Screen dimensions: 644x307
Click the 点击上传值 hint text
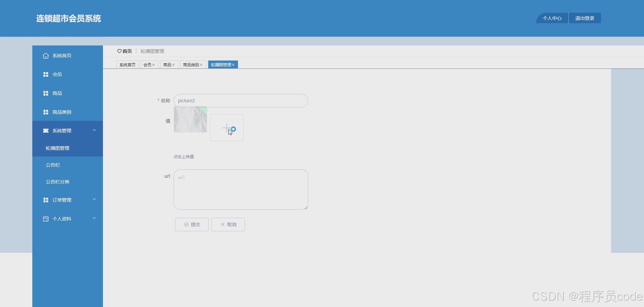pos(184,157)
